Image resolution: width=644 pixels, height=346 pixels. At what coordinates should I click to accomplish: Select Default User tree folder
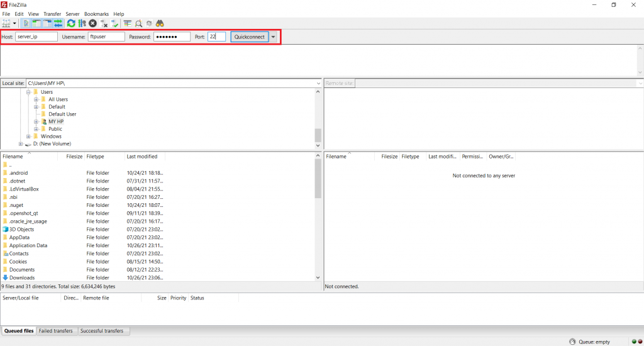[62, 114]
